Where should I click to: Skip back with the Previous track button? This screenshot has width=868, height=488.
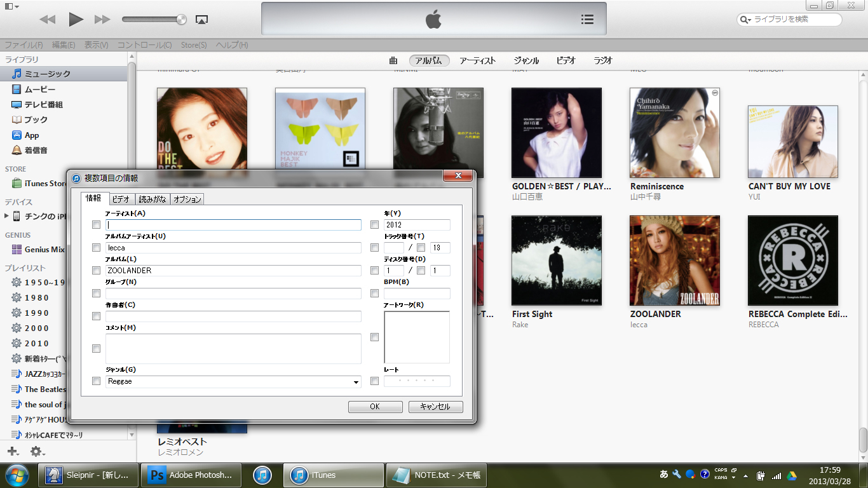click(x=48, y=20)
